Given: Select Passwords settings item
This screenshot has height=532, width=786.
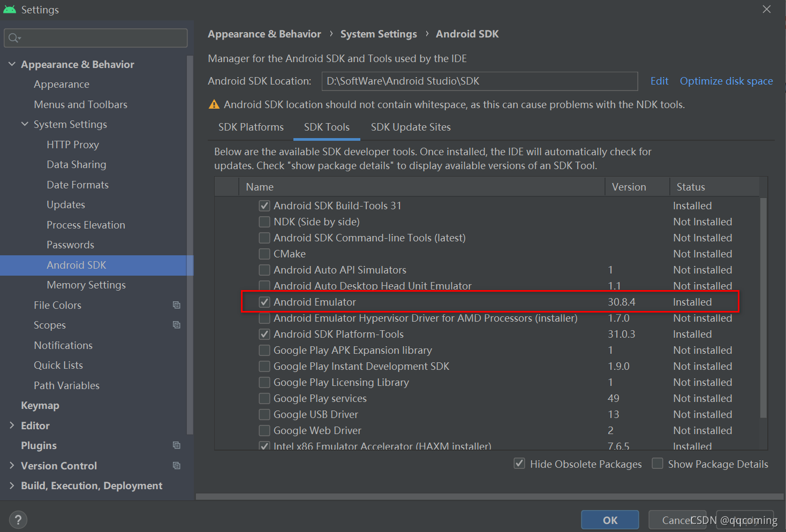Looking at the screenshot, I should (70, 245).
